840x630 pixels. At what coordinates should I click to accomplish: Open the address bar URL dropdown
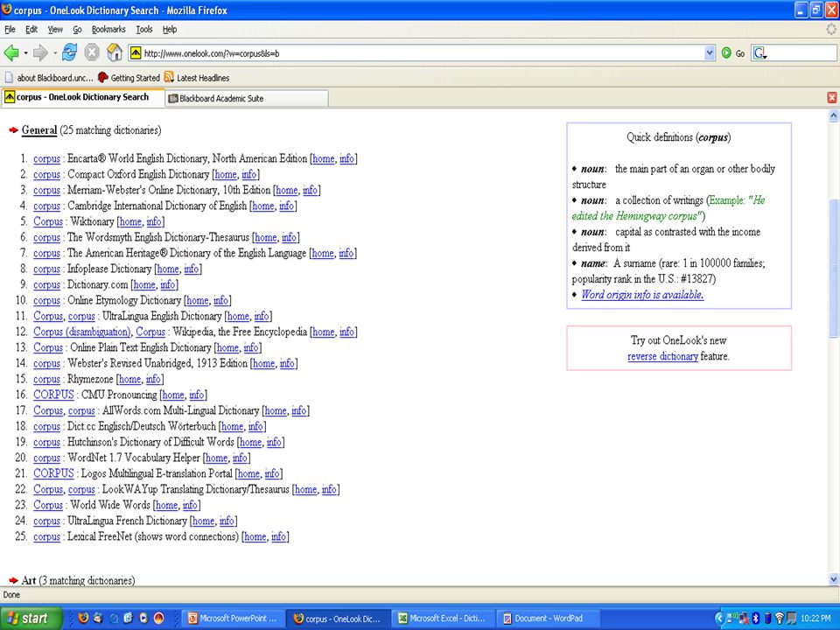click(x=710, y=53)
